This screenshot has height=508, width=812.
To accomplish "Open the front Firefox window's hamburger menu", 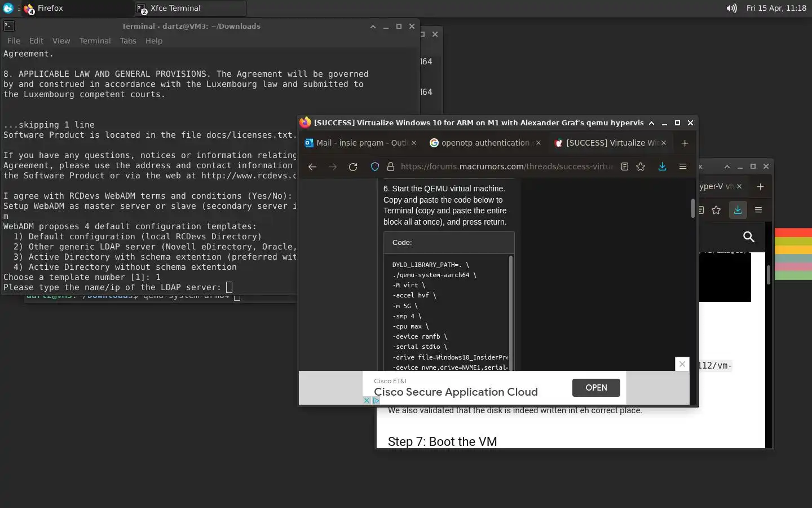I will pos(683,167).
